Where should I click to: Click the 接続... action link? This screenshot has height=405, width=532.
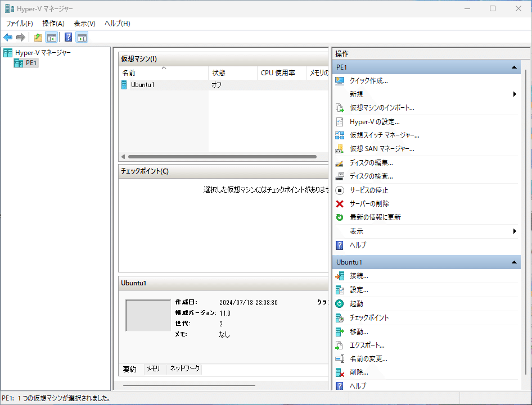click(x=359, y=276)
